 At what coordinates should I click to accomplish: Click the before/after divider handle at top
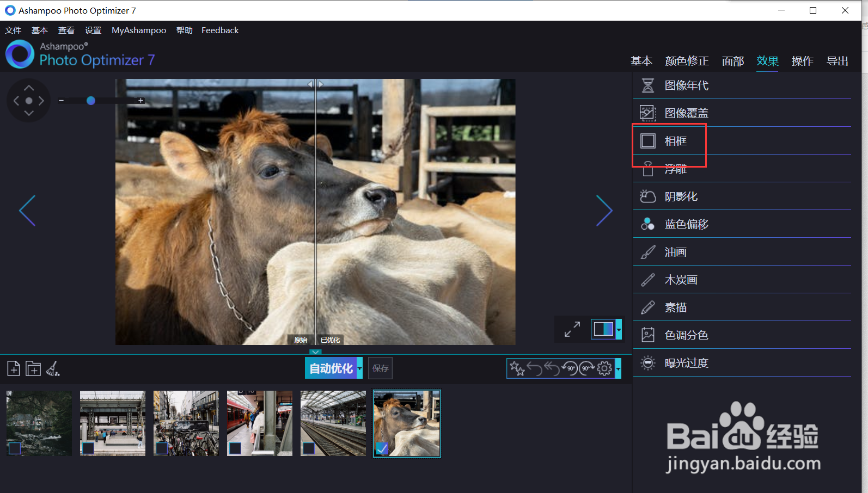316,84
